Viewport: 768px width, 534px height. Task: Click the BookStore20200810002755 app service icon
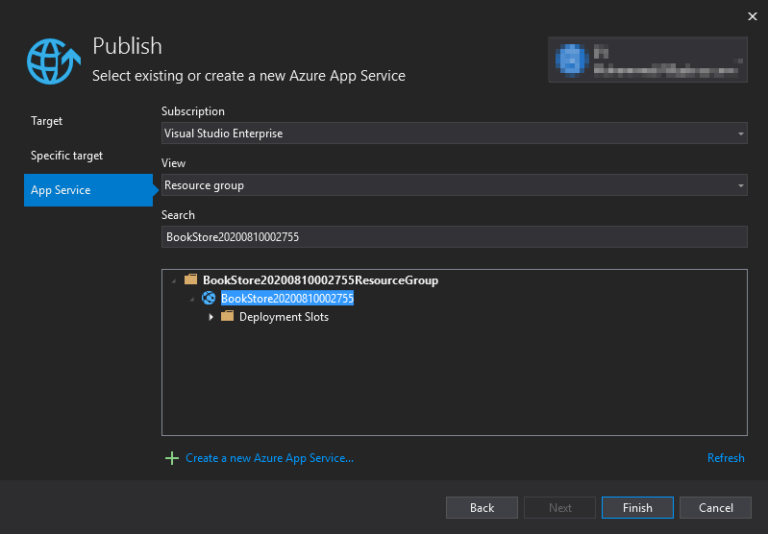[x=209, y=298]
